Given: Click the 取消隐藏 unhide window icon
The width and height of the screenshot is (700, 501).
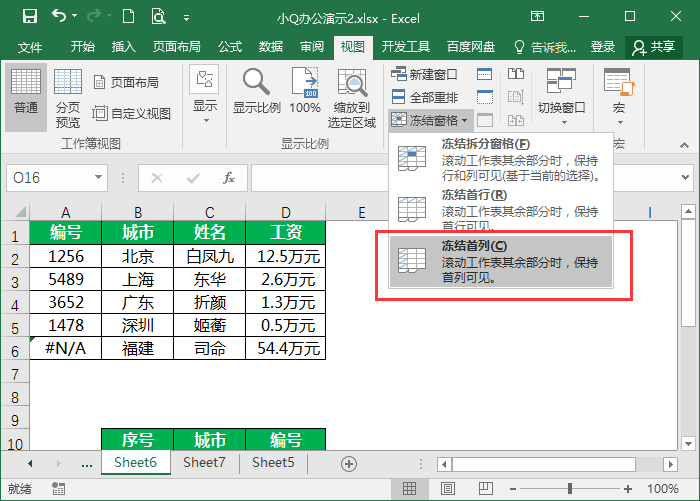Looking at the screenshot, I should coord(485,120).
